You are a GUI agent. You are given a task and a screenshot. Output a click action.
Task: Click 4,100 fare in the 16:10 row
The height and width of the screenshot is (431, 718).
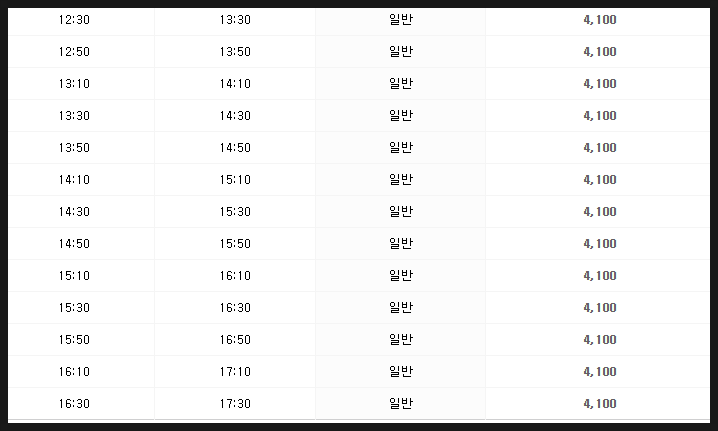(x=600, y=372)
